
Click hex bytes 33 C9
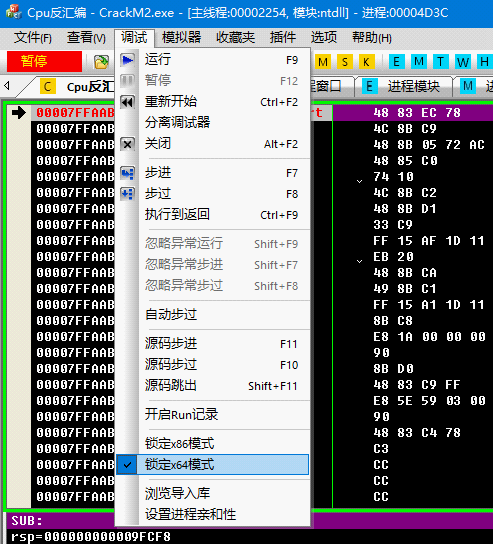(x=393, y=225)
